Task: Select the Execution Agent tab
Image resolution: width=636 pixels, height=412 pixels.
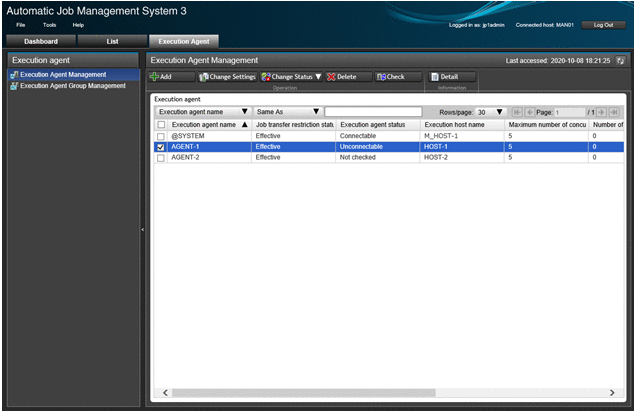Action: click(x=184, y=41)
